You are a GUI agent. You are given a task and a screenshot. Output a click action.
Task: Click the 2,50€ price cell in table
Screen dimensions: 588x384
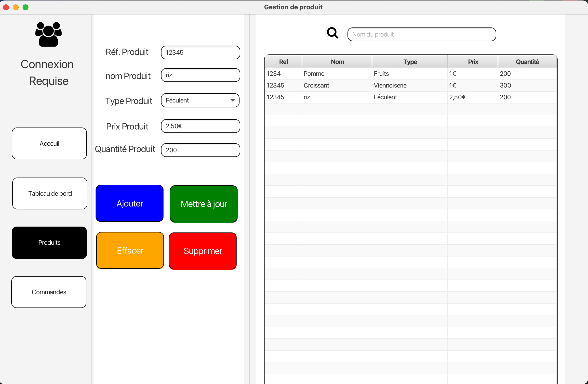tap(473, 97)
